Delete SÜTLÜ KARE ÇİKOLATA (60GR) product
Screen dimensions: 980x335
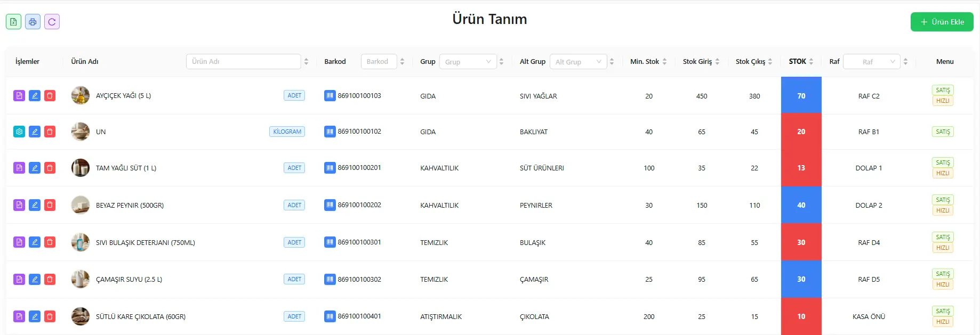pyautogui.click(x=50, y=316)
